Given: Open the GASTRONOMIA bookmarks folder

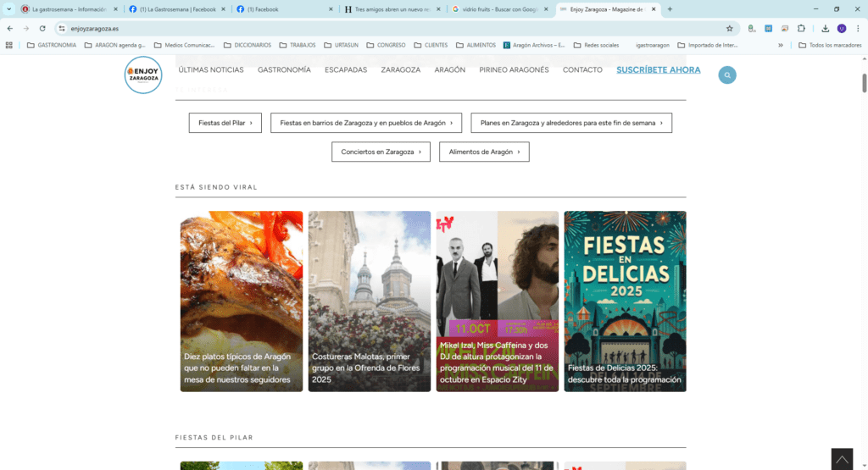Looking at the screenshot, I should tap(52, 45).
